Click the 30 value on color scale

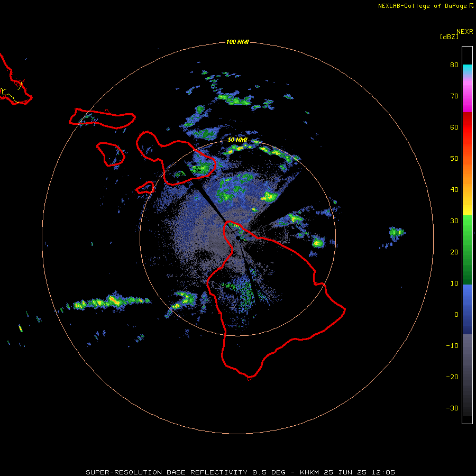click(454, 221)
